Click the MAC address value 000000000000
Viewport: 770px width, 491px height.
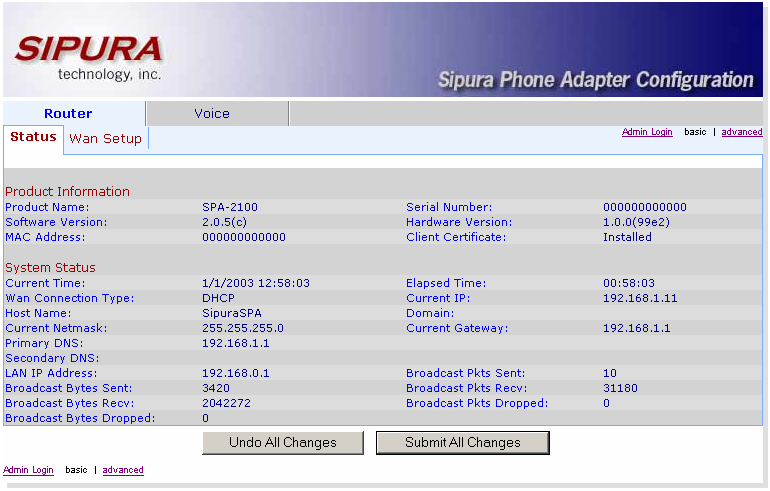[x=244, y=237]
